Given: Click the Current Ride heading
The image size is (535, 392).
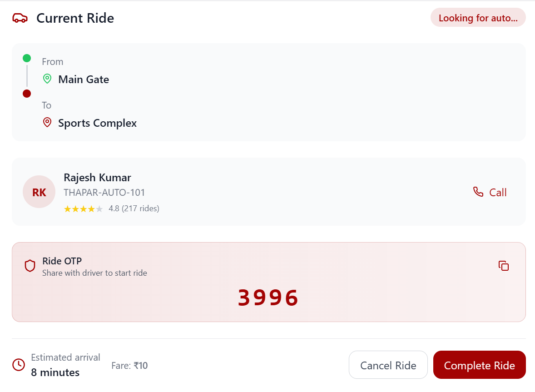Looking at the screenshot, I should (x=75, y=18).
